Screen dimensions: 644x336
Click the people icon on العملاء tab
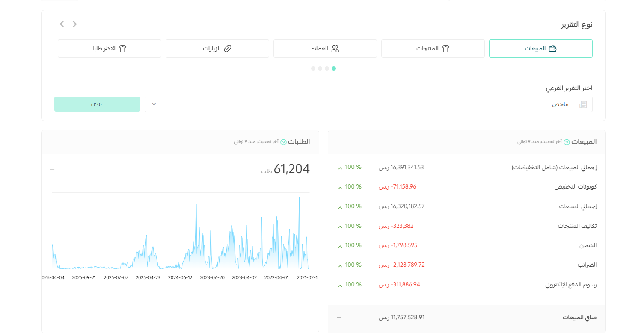pos(335,49)
